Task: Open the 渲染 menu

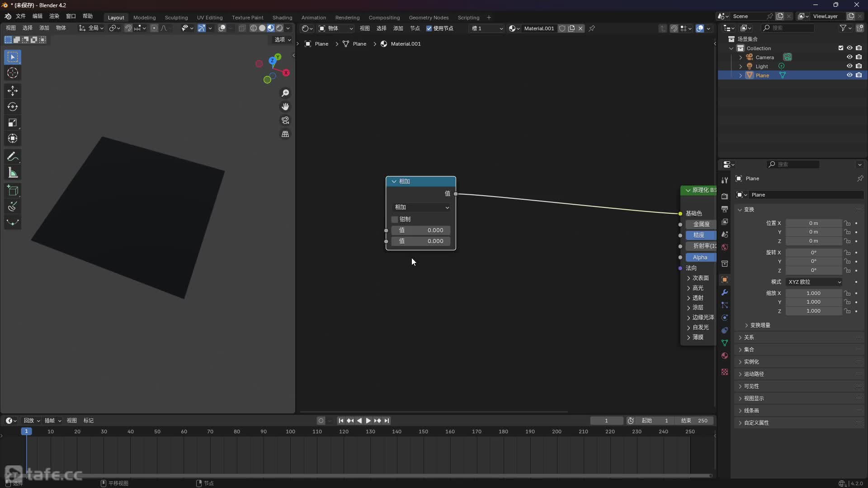Action: coord(54,16)
